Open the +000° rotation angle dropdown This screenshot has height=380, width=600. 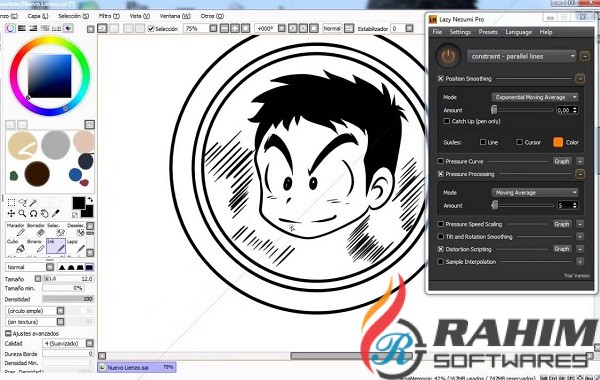pos(282,28)
